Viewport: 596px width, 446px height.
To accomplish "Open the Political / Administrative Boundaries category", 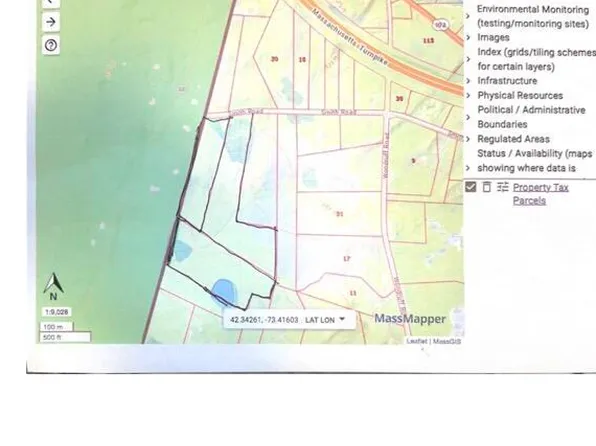I will click(x=531, y=117).
